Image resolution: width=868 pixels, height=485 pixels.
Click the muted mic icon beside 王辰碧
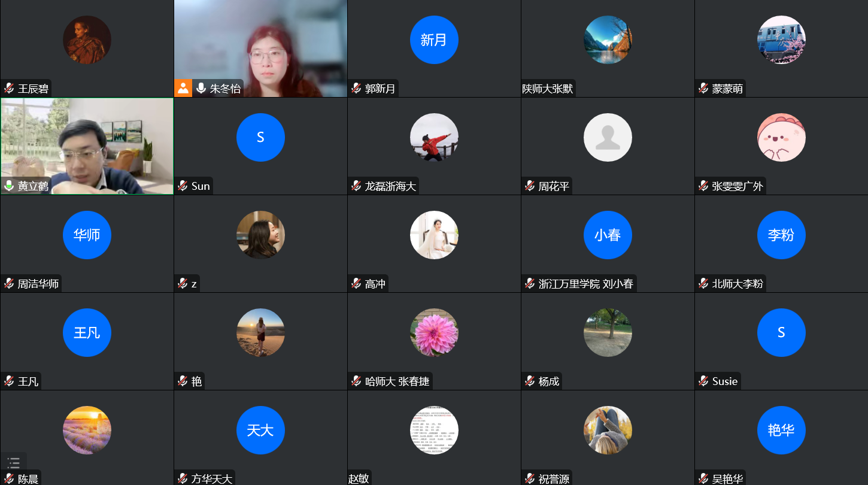coord(9,89)
